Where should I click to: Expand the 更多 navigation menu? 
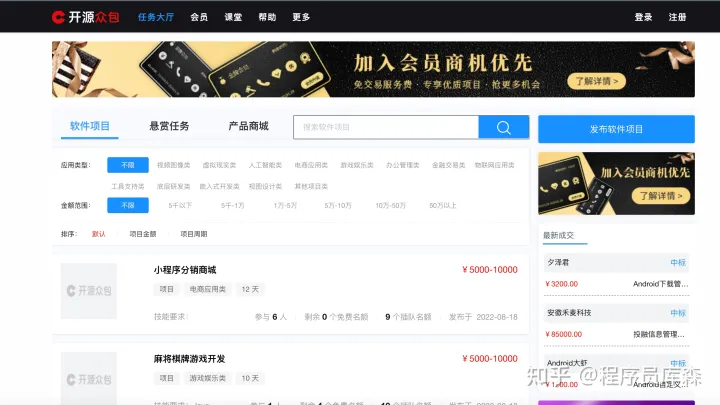(x=301, y=17)
